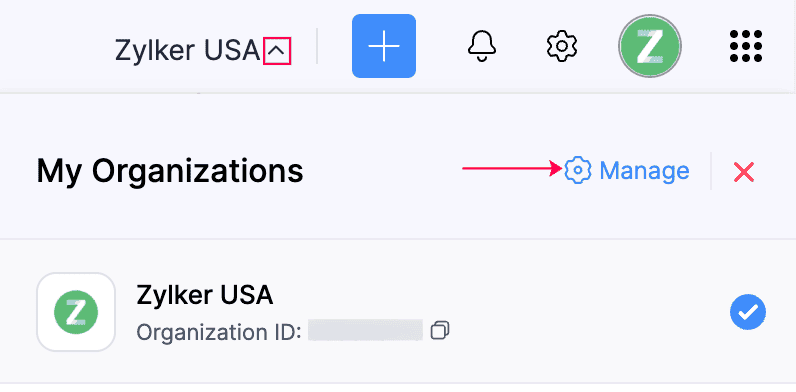The width and height of the screenshot is (796, 392).
Task: Collapse the organization switcher chevron
Action: pyautogui.click(x=277, y=51)
